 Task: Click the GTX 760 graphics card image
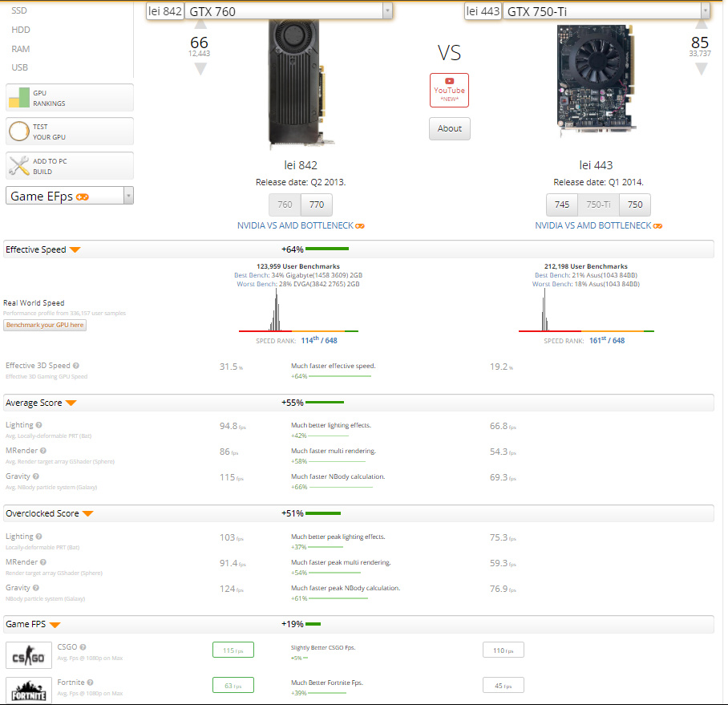301,84
